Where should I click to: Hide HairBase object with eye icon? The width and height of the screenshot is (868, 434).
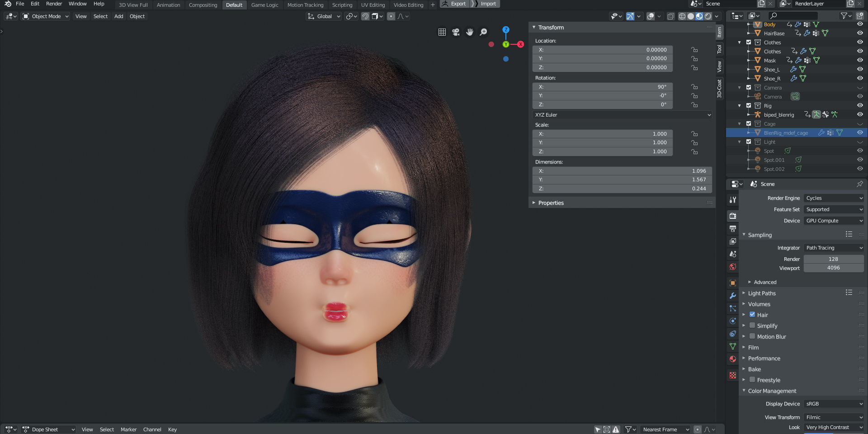click(860, 33)
